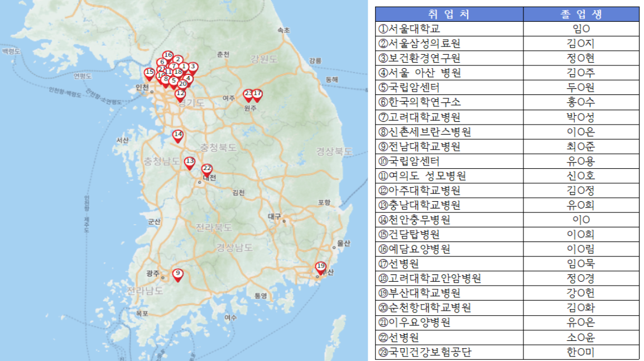Select marker 23 near Wonju
The image size is (644, 361).
coord(248,94)
